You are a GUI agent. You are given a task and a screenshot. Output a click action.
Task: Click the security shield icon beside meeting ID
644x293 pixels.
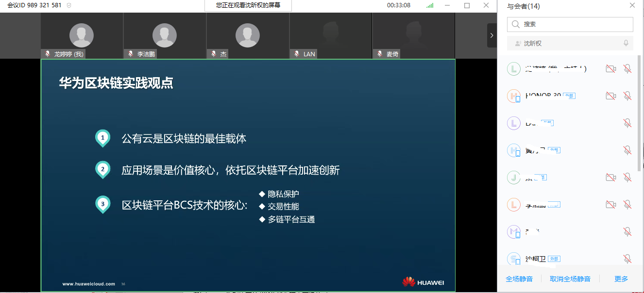(69, 5)
